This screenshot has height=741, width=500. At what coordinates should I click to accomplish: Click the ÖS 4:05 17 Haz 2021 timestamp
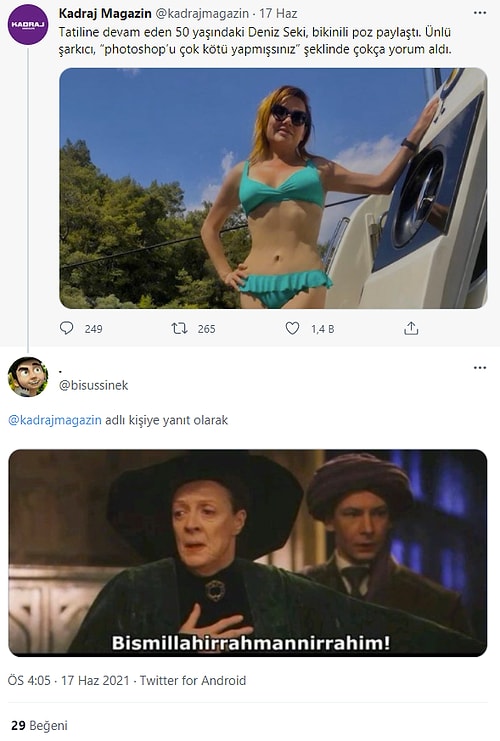(x=69, y=680)
